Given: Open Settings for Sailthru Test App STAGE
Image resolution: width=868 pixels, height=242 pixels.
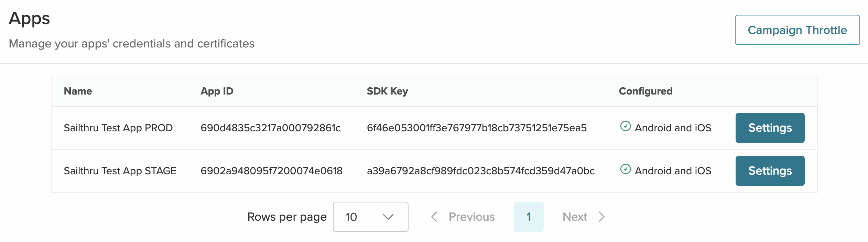Looking at the screenshot, I should click(x=770, y=171).
